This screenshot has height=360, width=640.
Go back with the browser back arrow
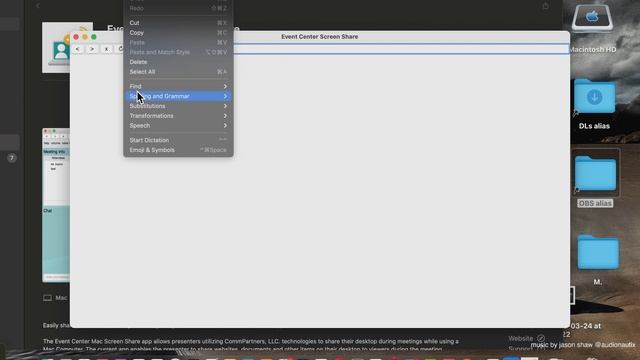coord(78,49)
